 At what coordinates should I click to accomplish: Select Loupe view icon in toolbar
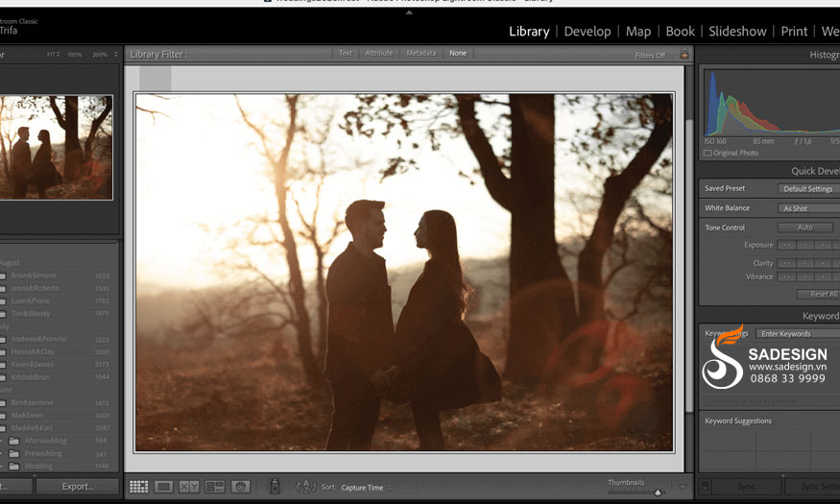click(x=164, y=487)
